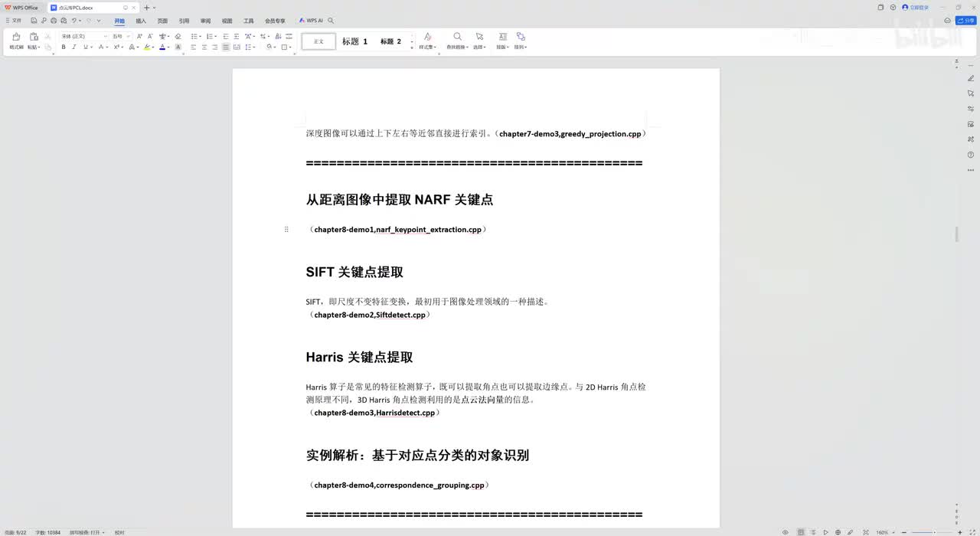
Task: Open the Styles set (样式集) dropdown
Action: point(427,41)
